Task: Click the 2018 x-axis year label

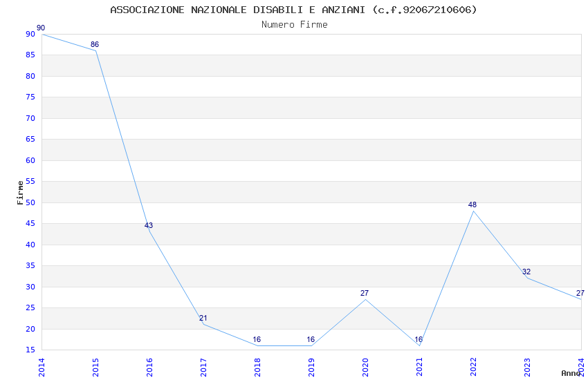Action: (x=257, y=367)
